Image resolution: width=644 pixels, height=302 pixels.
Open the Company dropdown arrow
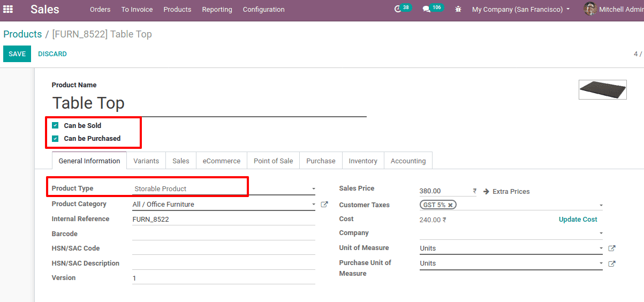click(601, 233)
